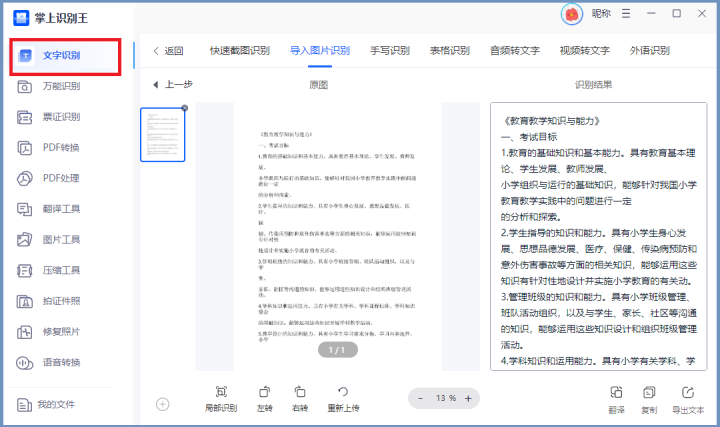Click inside the recognition result text box
Screen dimensions: 720x427
pyautogui.click(x=598, y=236)
